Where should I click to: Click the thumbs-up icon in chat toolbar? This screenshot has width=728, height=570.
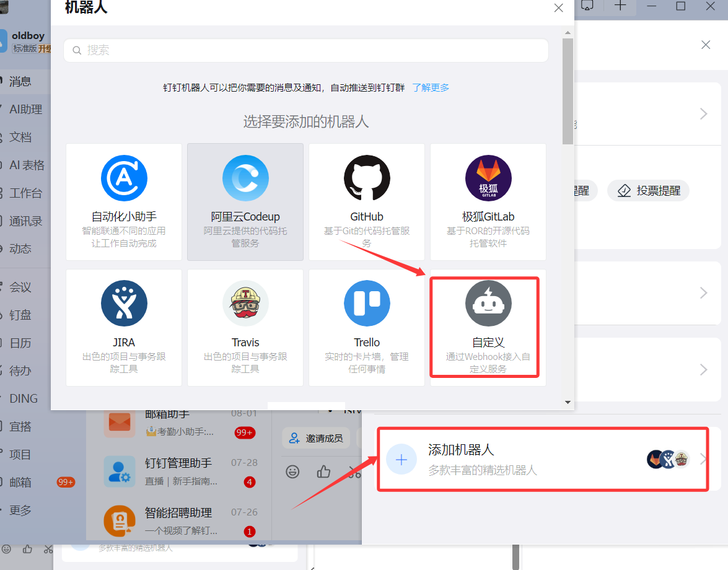coord(323,471)
